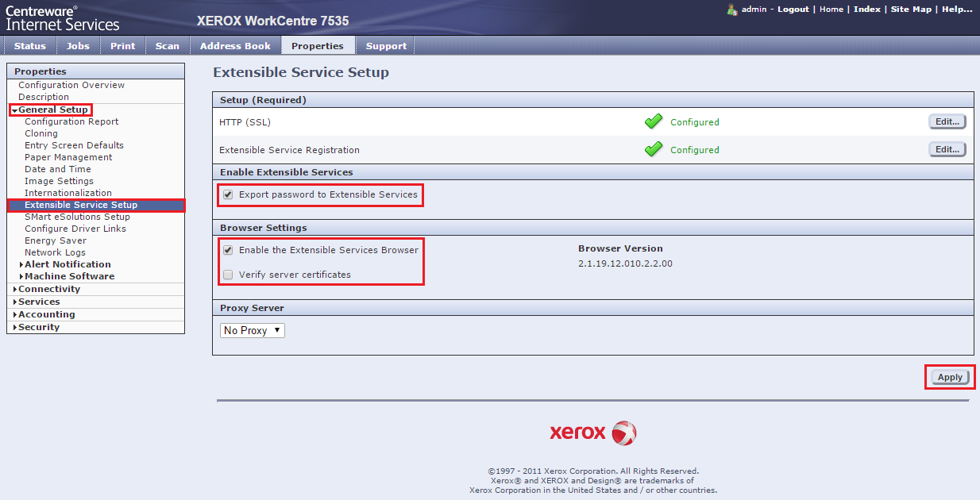980x500 pixels.
Task: Edit the HTTP (SSL) setting
Action: [x=947, y=121]
